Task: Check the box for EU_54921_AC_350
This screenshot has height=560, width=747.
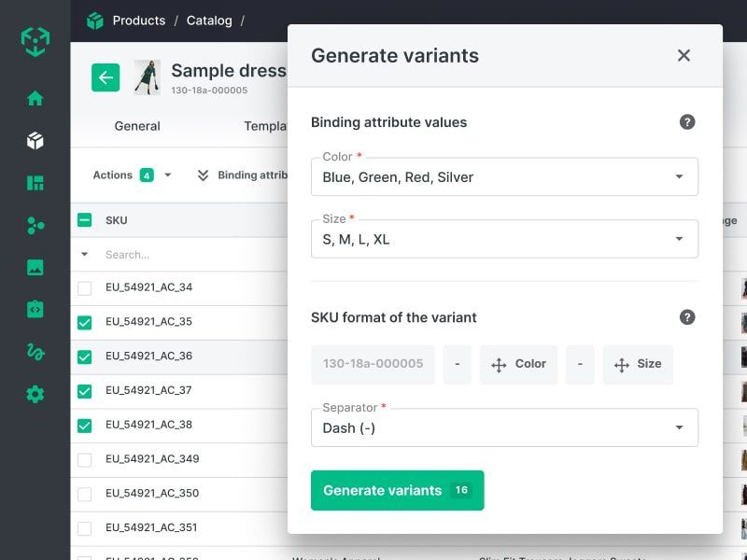Action: tap(84, 494)
